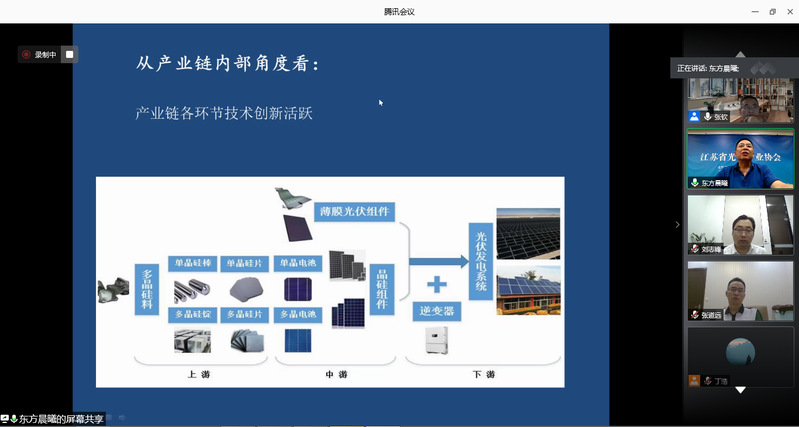Viewport: 799px width, 427px height.
Task: Click 张道远's muted microphone icon
Action: (x=695, y=315)
